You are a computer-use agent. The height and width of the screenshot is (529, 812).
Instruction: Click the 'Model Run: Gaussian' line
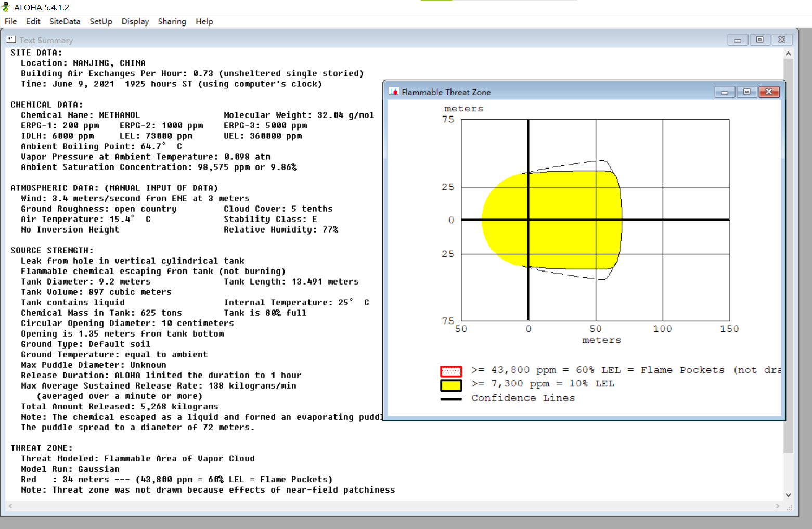tap(70, 469)
